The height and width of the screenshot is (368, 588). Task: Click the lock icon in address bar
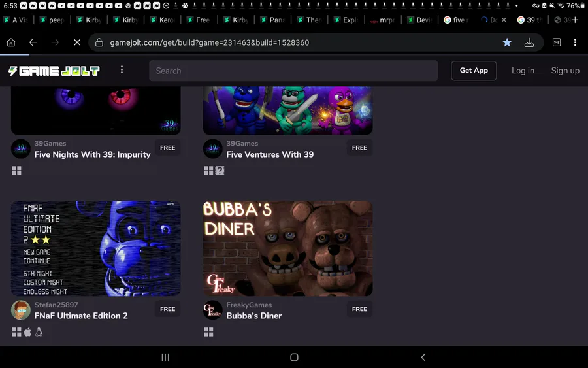pos(99,42)
